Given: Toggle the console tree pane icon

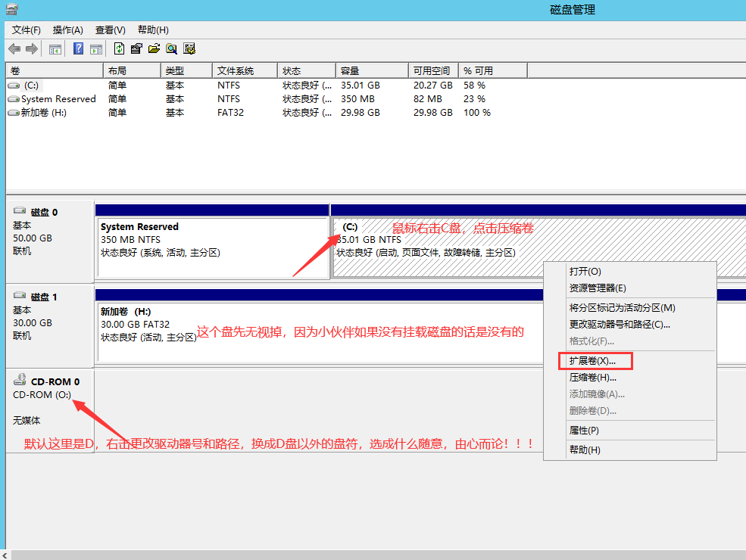Looking at the screenshot, I should pyautogui.click(x=55, y=49).
